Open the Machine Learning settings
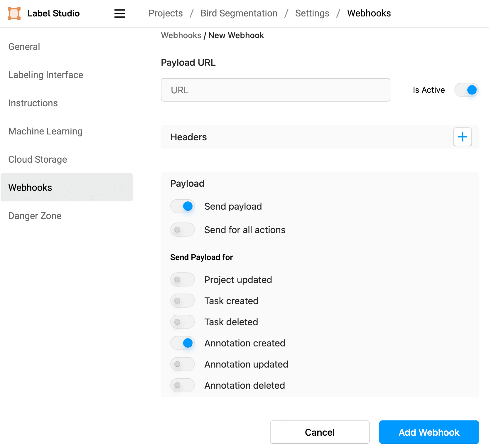Screen dimensions: 489x448 click(x=45, y=131)
